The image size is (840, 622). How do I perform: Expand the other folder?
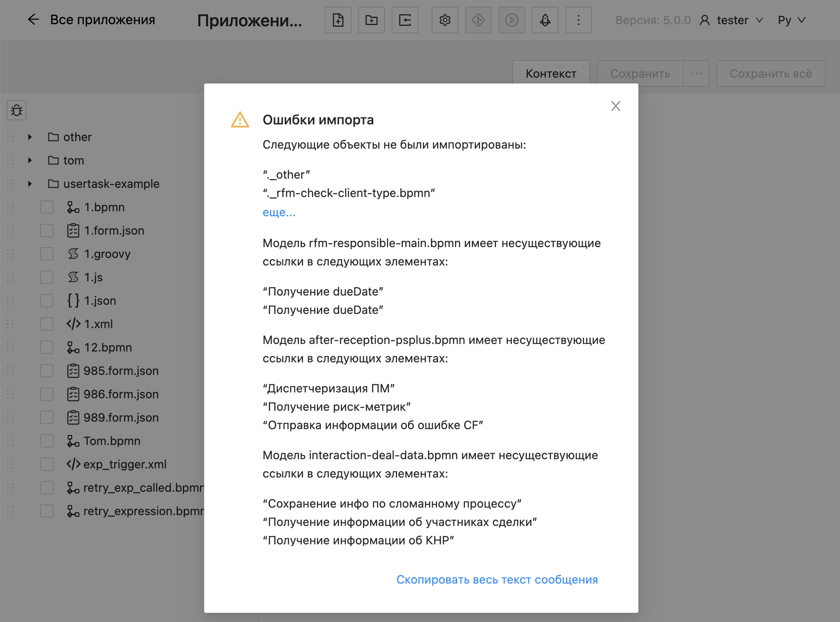(30, 137)
